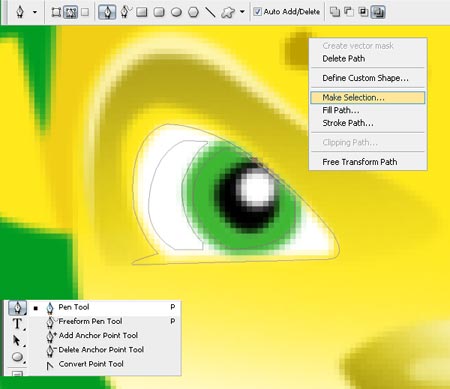The image size is (450, 389).
Task: Pick Freeform Pen Tool from the flyout
Action: coord(104,321)
